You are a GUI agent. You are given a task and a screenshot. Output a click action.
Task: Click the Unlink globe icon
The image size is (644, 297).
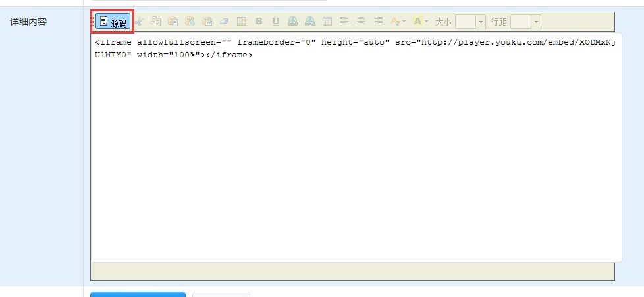click(310, 21)
